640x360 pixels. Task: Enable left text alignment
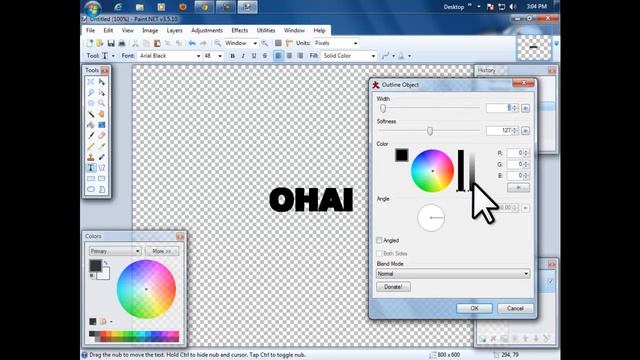tap(278, 56)
